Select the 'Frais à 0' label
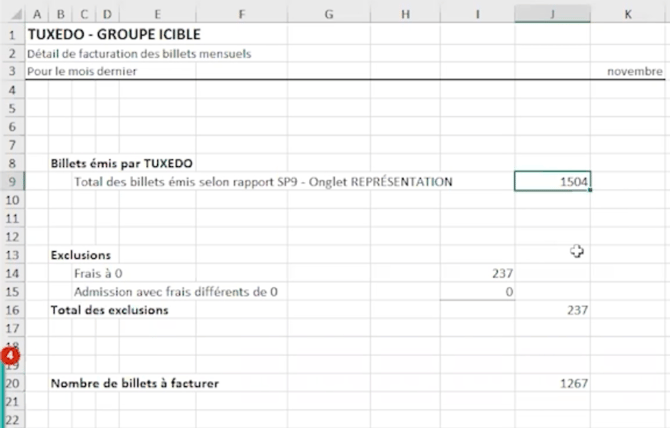The width and height of the screenshot is (670, 428). 98,273
